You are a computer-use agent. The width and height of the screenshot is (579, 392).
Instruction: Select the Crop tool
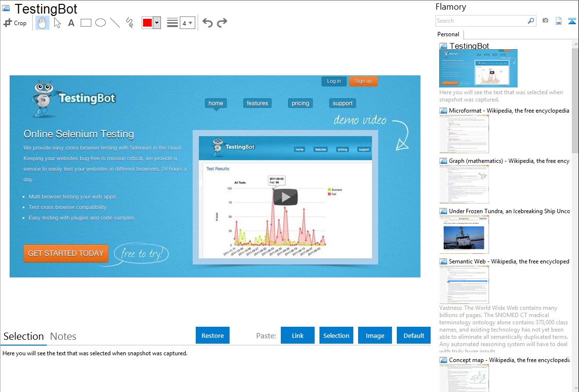click(15, 23)
